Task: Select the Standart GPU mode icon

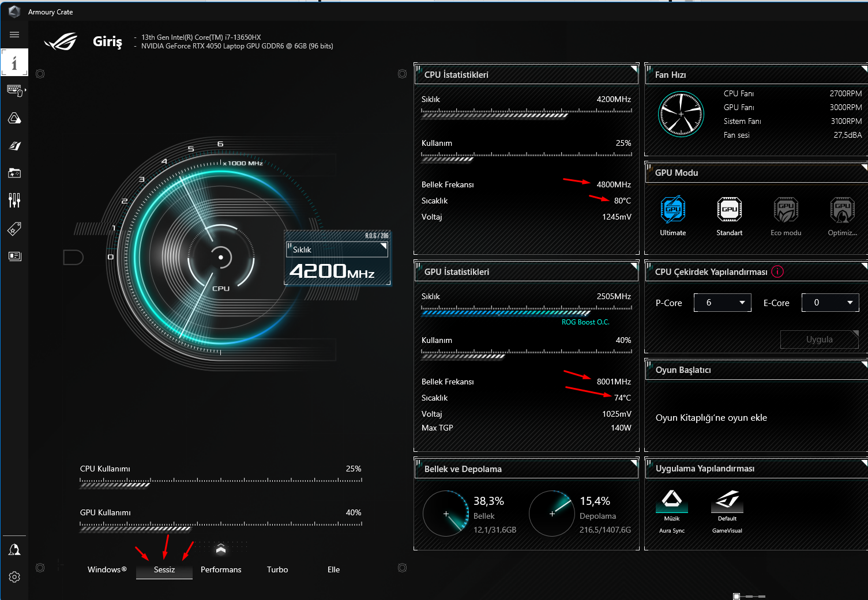Action: click(x=729, y=209)
